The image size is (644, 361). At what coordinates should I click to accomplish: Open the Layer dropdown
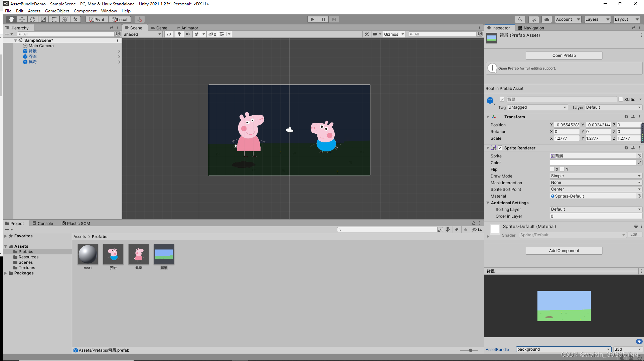tap(613, 107)
